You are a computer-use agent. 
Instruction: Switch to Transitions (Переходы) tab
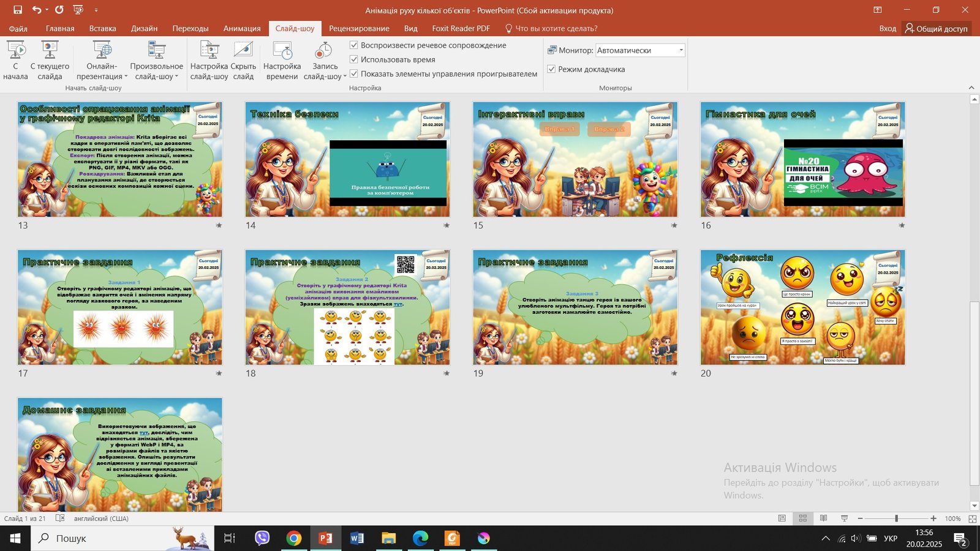point(190,28)
